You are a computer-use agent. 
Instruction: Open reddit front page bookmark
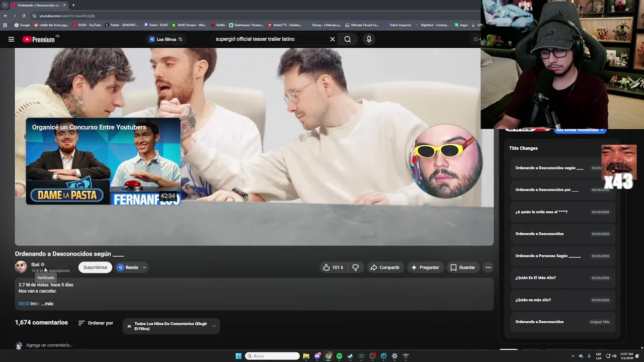(51, 25)
